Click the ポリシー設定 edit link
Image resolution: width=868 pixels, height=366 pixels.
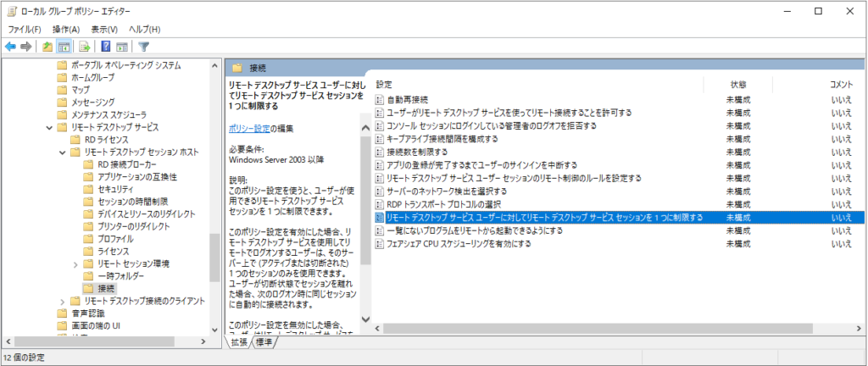tap(249, 128)
